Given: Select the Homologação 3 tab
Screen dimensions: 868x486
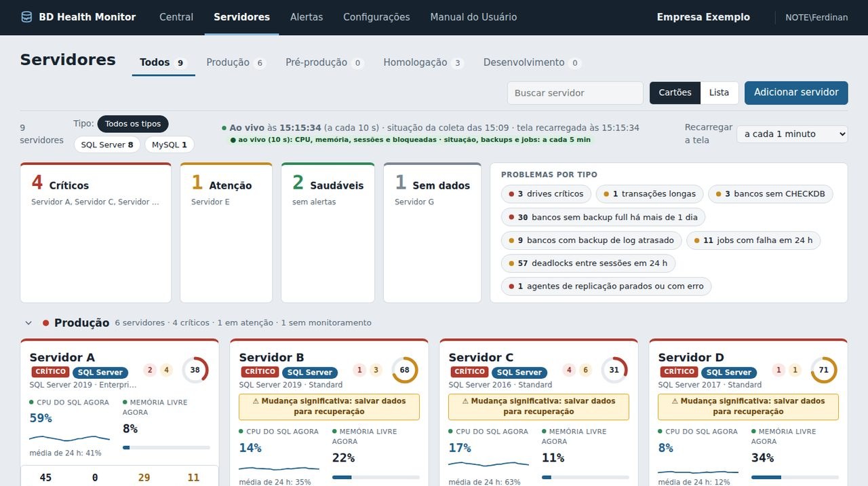Looking at the screenshot, I should pyautogui.click(x=423, y=62).
